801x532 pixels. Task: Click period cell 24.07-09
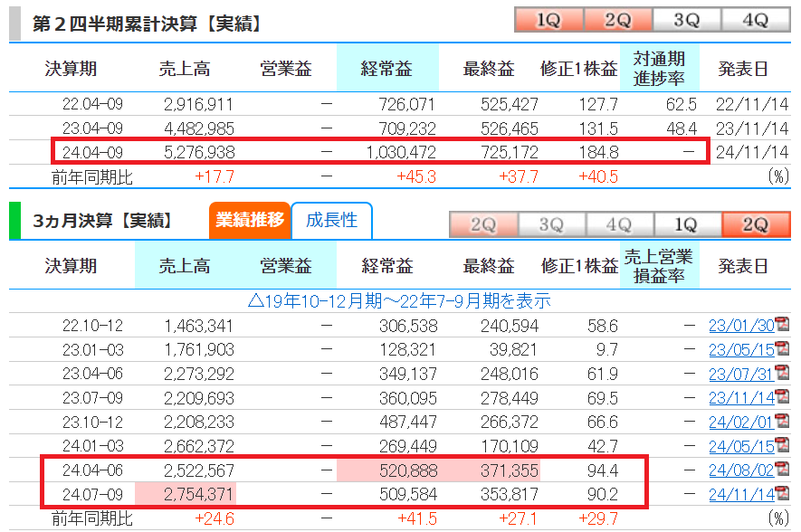[92, 494]
